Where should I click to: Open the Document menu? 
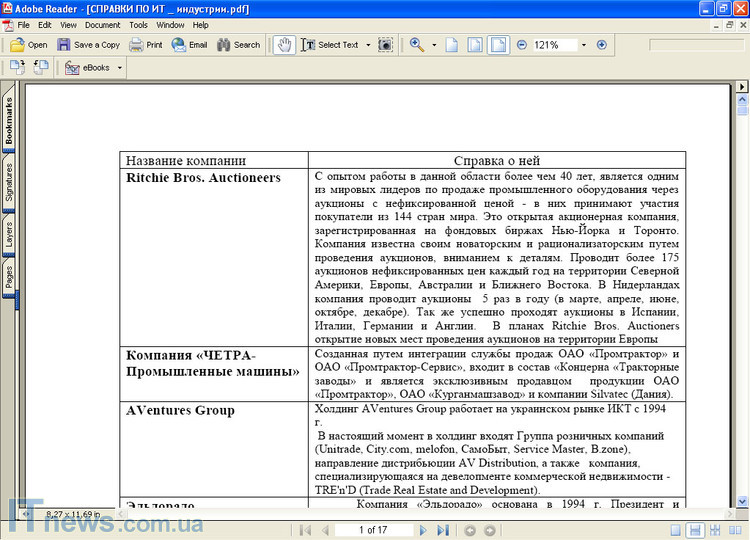102,25
